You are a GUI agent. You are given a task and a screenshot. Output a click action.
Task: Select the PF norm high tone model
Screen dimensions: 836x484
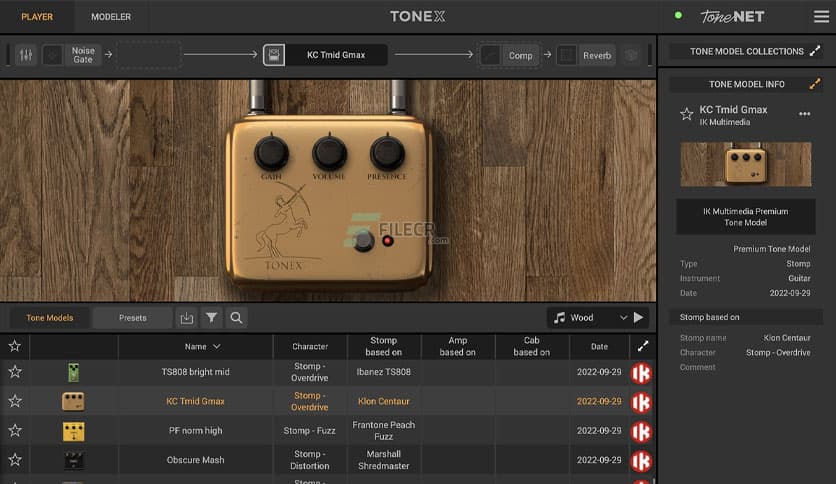pyautogui.click(x=195, y=431)
